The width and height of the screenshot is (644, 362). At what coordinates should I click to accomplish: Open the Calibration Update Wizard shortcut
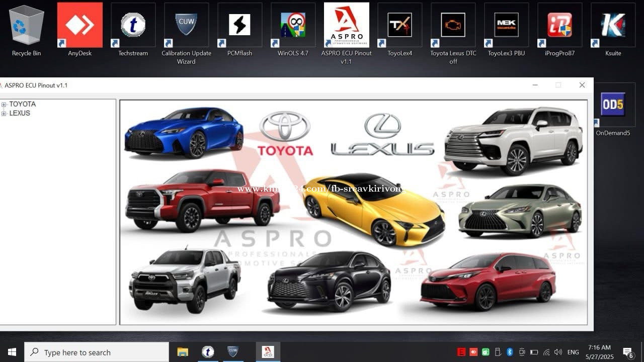point(186,25)
